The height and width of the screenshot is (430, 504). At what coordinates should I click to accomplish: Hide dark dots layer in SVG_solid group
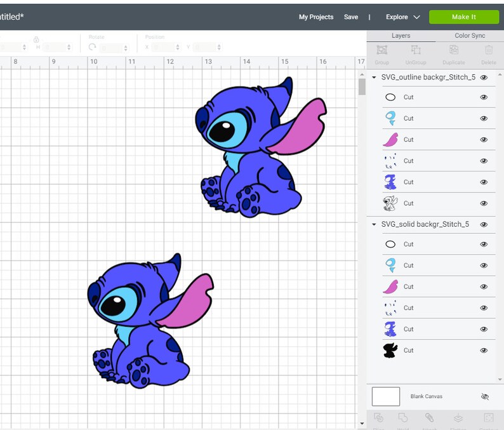tap(484, 308)
